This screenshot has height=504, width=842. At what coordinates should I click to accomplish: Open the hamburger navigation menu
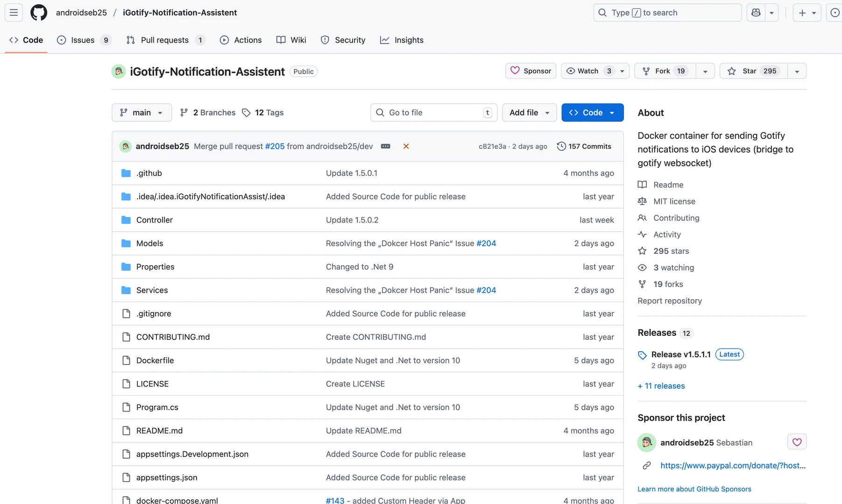14,13
